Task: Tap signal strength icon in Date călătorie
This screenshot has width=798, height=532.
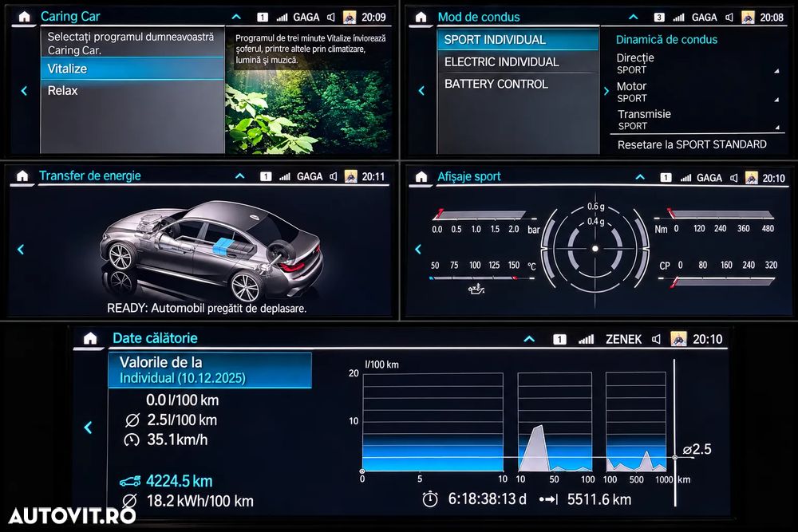Action: [x=587, y=339]
